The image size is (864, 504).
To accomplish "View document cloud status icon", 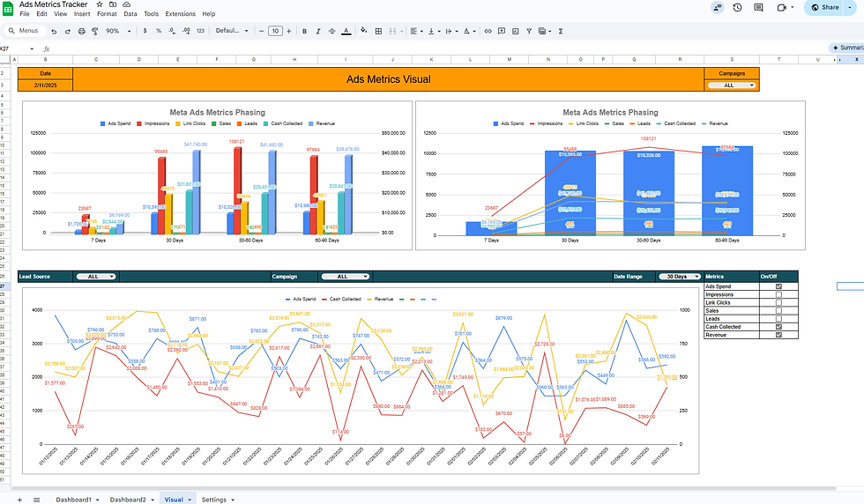I will 126,4.
